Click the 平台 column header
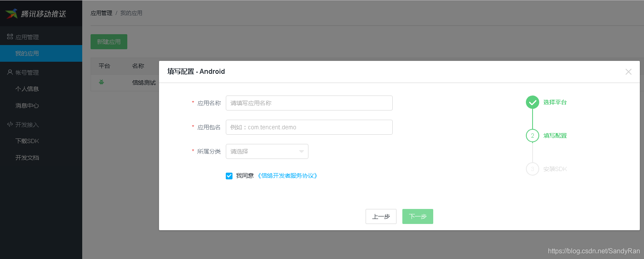The width and height of the screenshot is (644, 259). pos(104,66)
